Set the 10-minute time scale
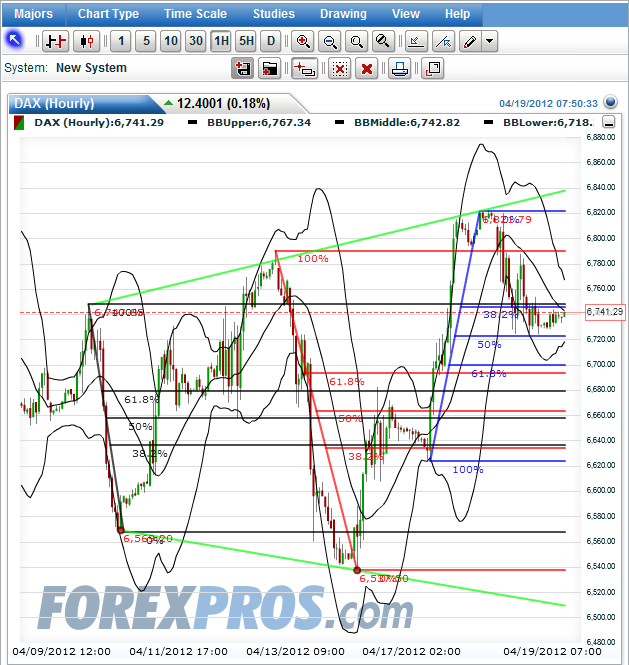 click(171, 41)
